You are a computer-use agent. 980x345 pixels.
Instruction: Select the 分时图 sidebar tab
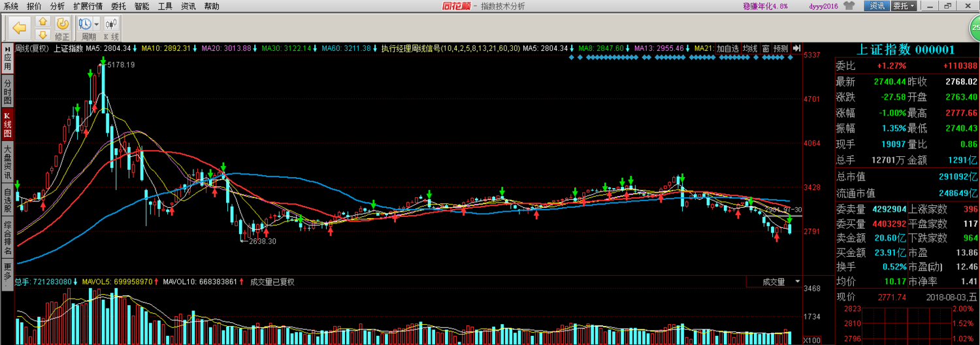coord(8,92)
